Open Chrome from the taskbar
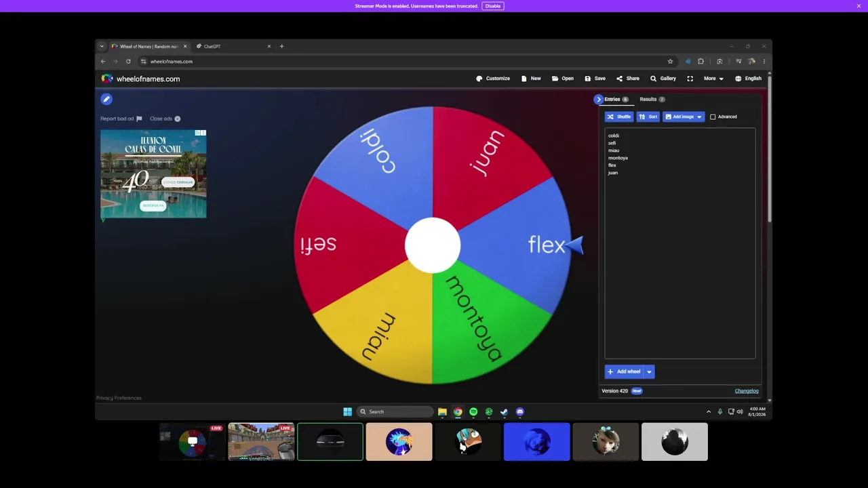This screenshot has width=868, height=488. pos(458,411)
